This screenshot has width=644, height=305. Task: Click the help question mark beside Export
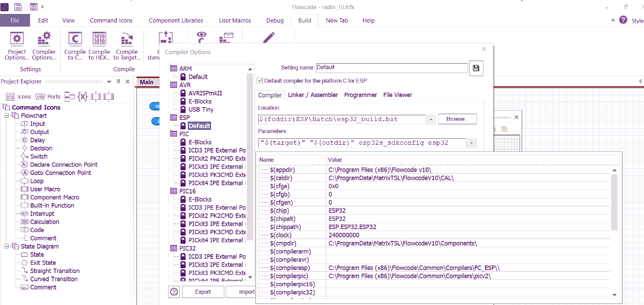click(x=174, y=292)
